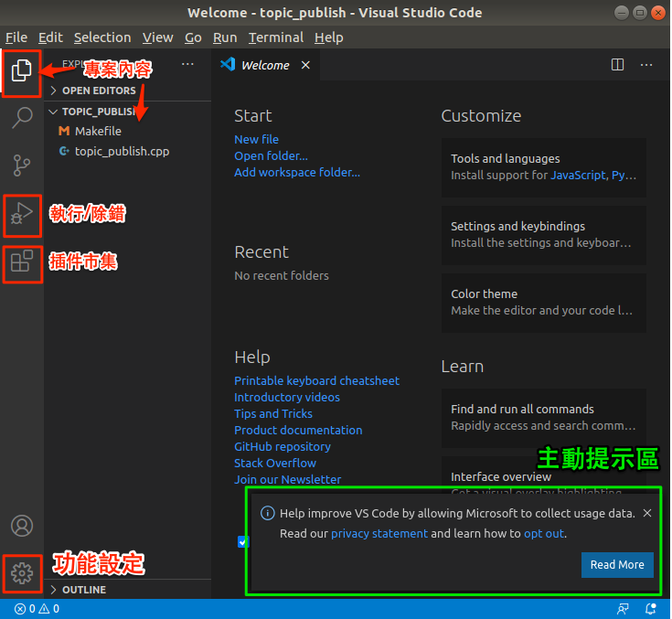This screenshot has height=619, width=672.
Task: Open Product documentation link
Action: click(x=298, y=430)
